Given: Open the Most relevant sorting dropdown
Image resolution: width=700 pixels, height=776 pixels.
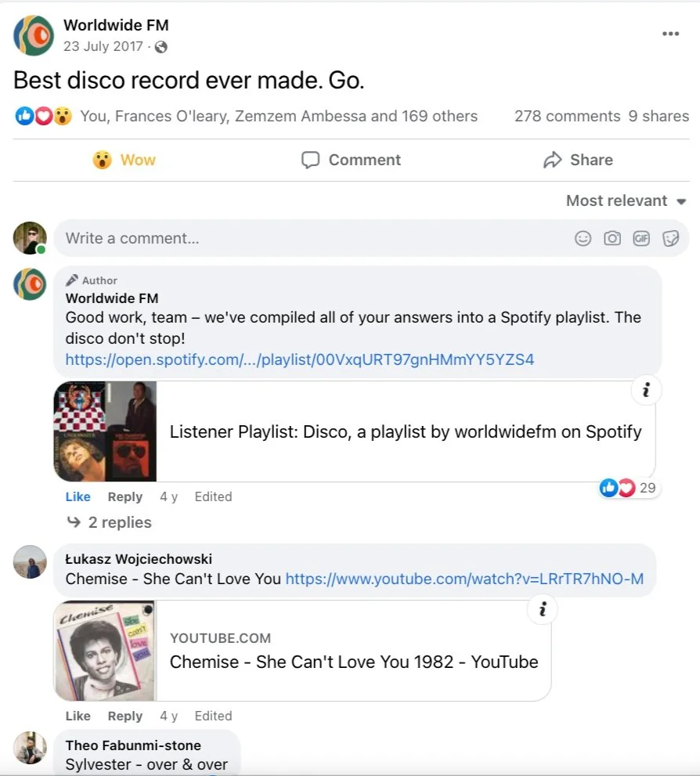Looking at the screenshot, I should (x=626, y=200).
